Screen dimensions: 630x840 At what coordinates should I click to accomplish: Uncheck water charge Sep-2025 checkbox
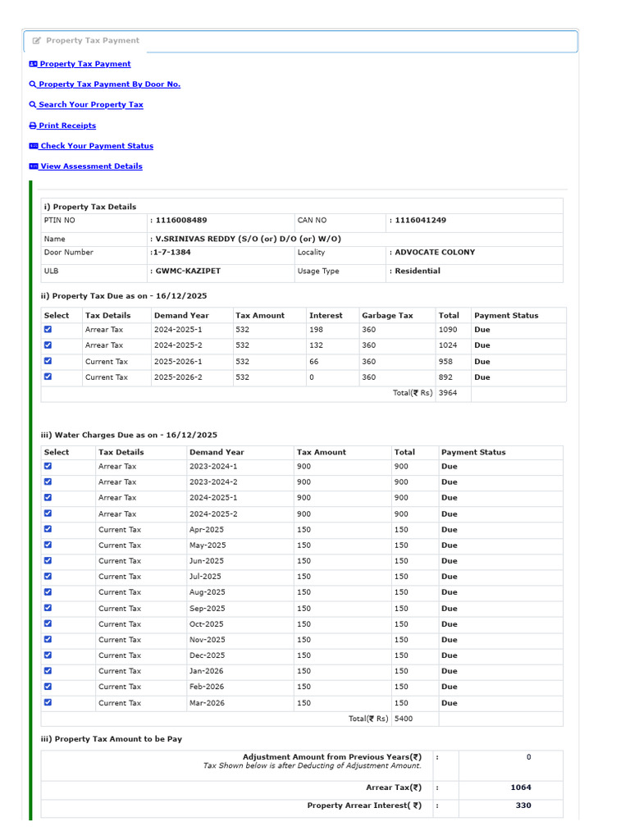[48, 608]
